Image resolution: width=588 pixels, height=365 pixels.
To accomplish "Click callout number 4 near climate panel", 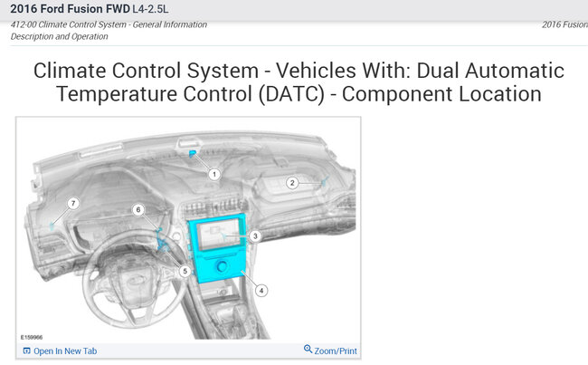I will 261,290.
